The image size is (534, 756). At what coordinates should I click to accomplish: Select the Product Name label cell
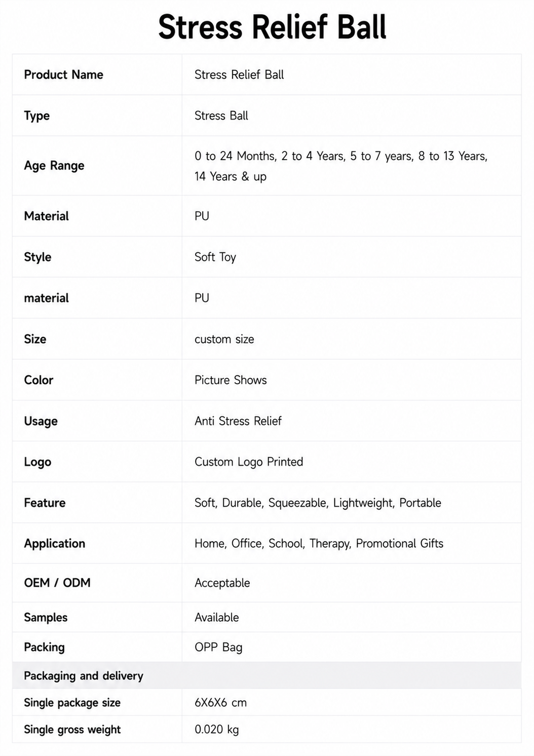[97, 74]
